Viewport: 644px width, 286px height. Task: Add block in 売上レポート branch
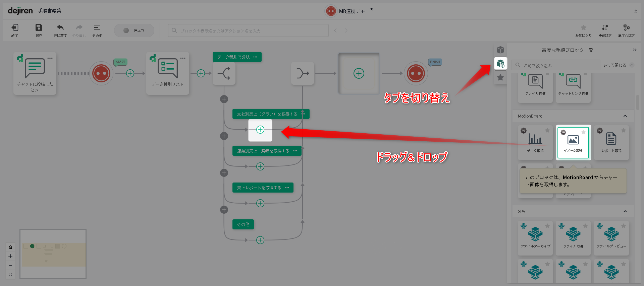260,203
